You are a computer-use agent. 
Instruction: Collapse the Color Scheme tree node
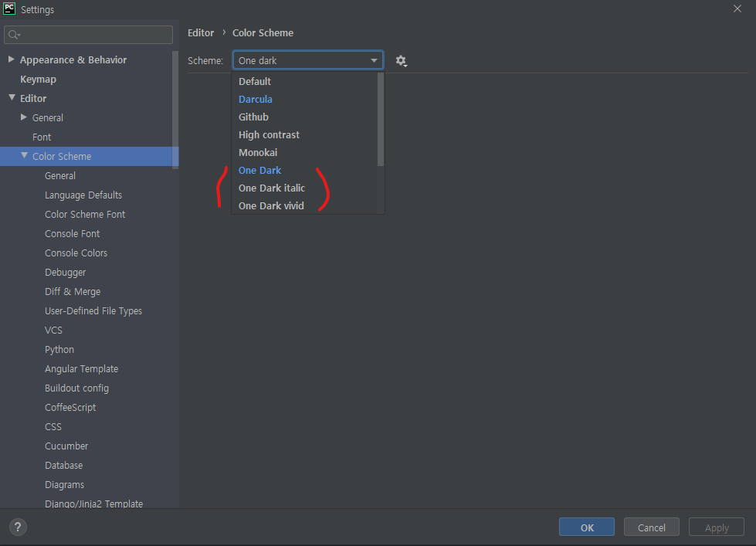pos(24,155)
